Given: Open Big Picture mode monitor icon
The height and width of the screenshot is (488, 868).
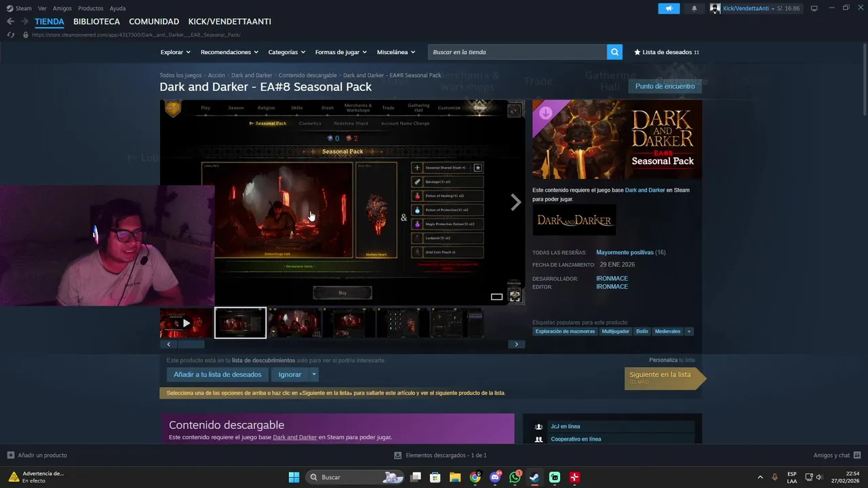Looking at the screenshot, I should coord(814,8).
